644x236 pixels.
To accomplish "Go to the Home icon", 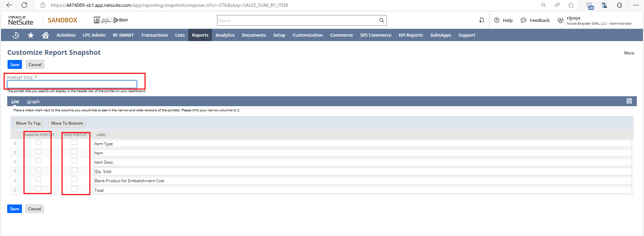I will [45, 35].
